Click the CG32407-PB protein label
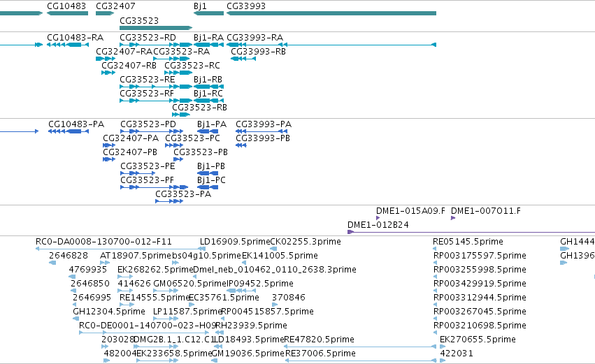 coord(130,152)
